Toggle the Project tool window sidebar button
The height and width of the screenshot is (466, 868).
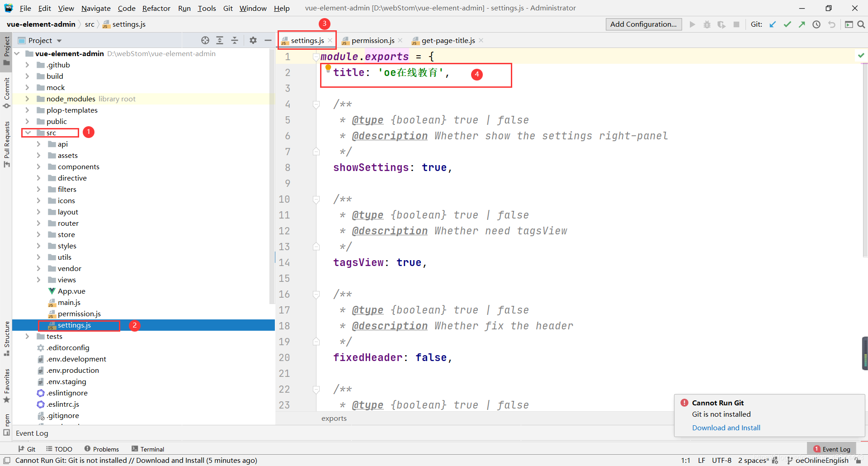(6, 50)
